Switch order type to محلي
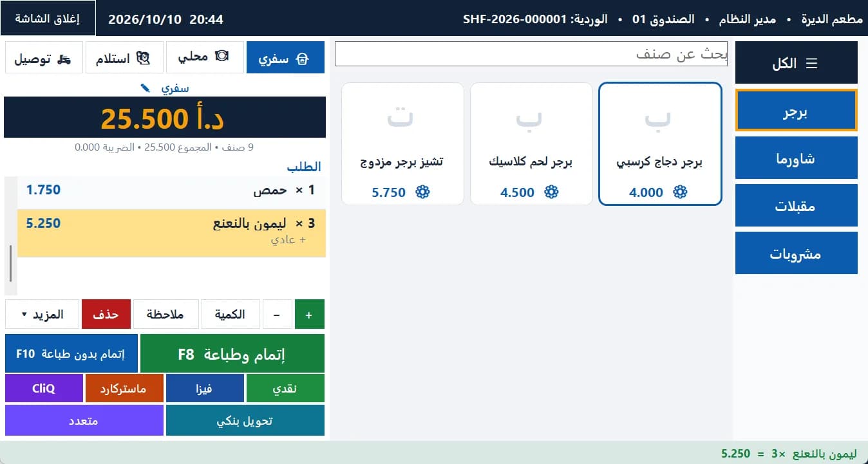The image size is (868, 464). (x=205, y=57)
